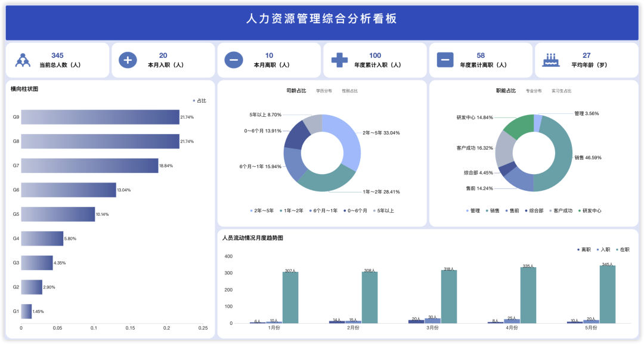Screen dimensions: 644x344
Task: Click the G5 bar labeled 10.14%
Action: click(58, 214)
